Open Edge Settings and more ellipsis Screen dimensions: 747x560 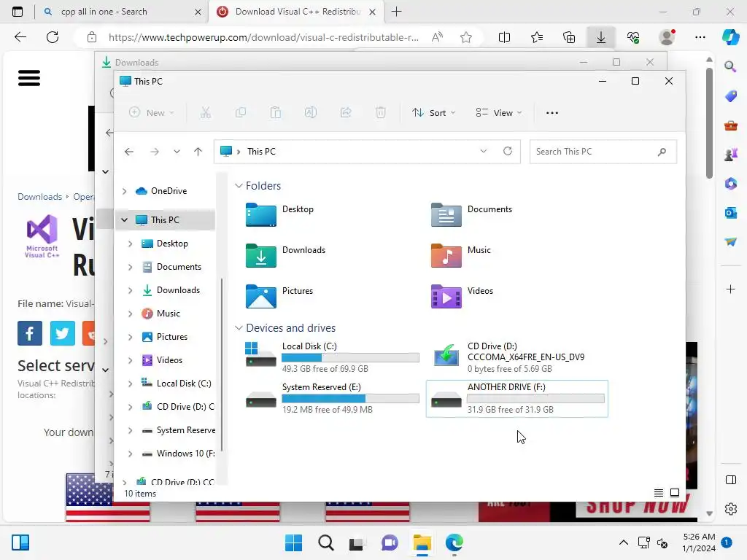click(700, 37)
